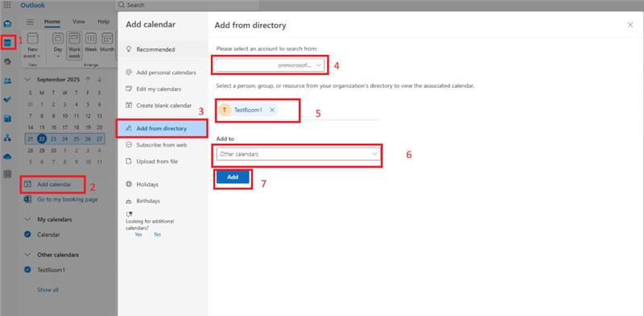644x316 pixels.
Task: Answer No to additional calendars
Action: click(157, 235)
